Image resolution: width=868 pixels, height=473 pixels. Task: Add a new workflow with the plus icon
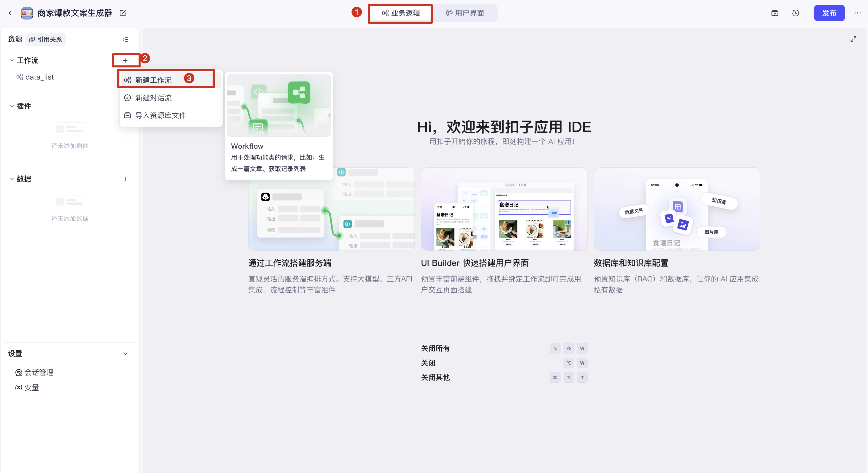(125, 61)
